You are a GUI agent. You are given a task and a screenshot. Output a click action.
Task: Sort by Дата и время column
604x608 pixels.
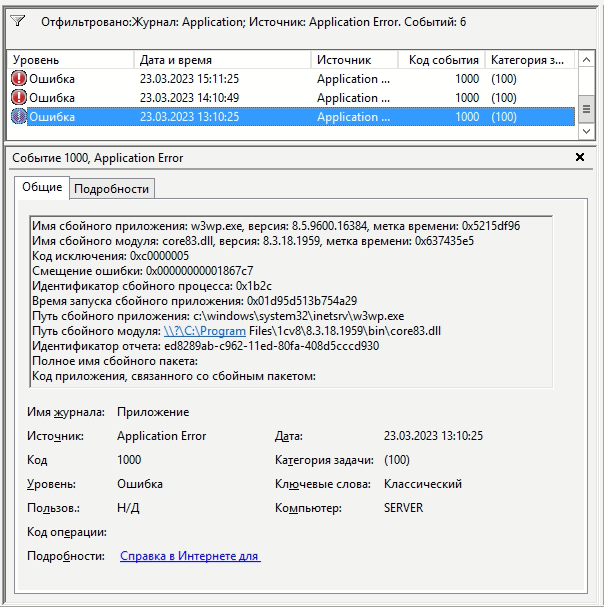223,60
